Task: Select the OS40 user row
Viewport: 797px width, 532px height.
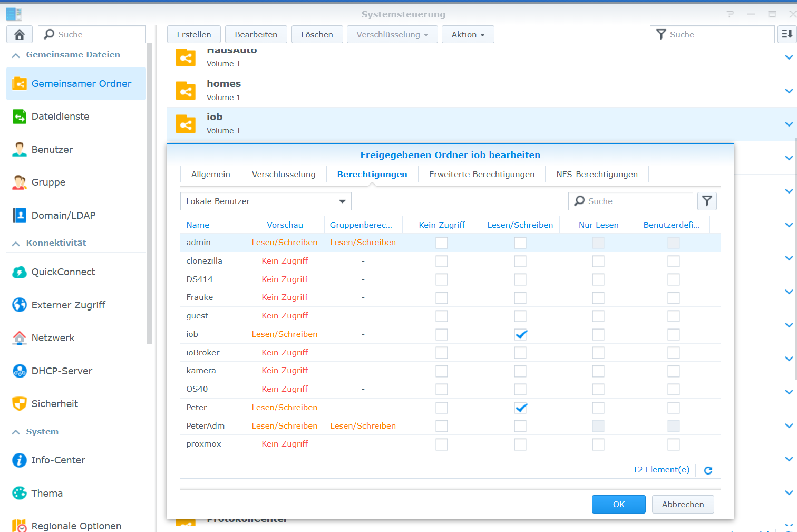Action: 450,389
